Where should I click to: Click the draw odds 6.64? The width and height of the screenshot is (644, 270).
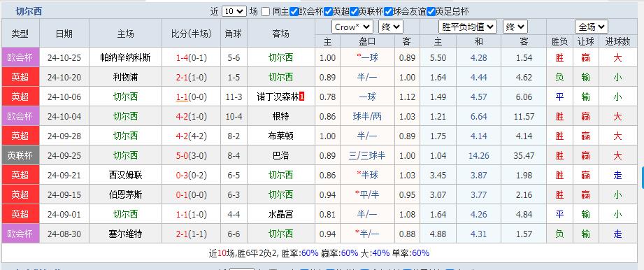coord(478,117)
